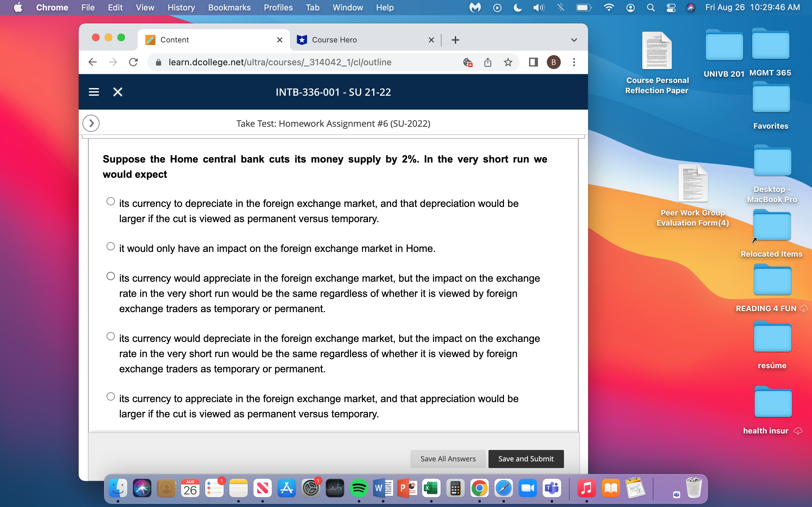812x507 pixels.
Task: Expand the test side panel chevron
Action: pos(91,123)
